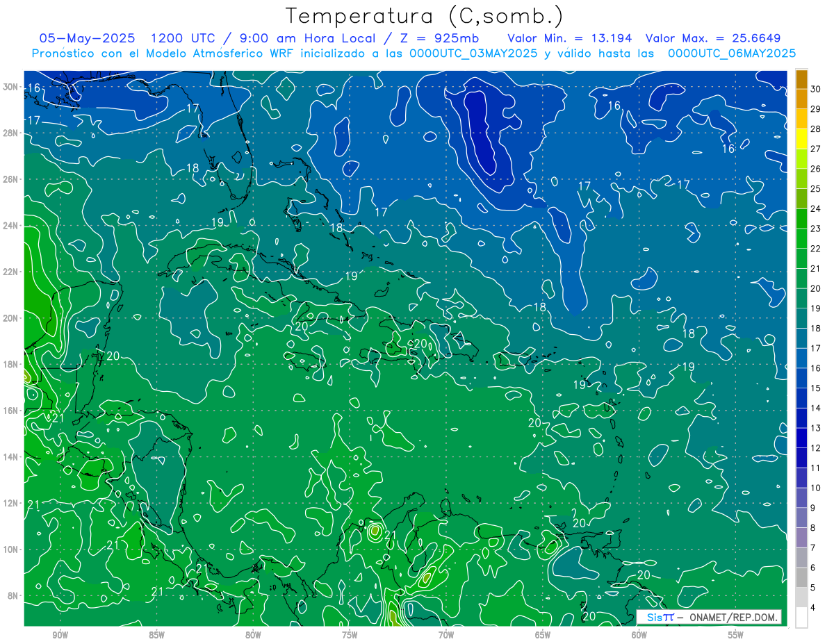This screenshot has height=644, width=834.
Task: Click the blue 'SisTT' logo text
Action: pyautogui.click(x=660, y=617)
